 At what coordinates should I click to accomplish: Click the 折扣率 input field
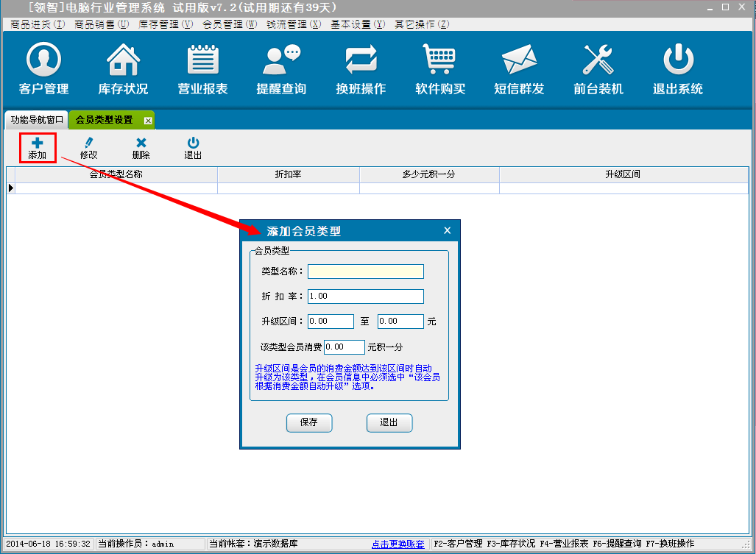366,296
